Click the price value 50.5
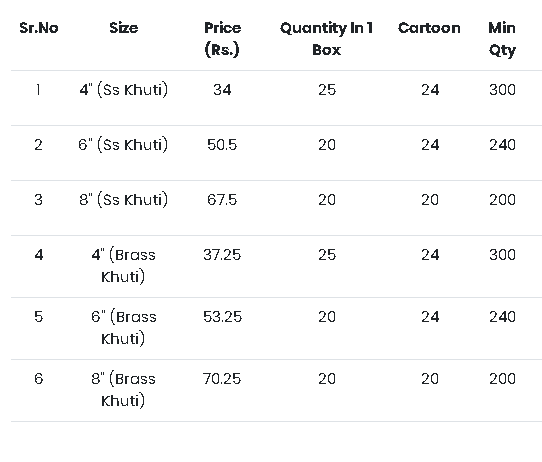The image size is (542, 462). tap(222, 145)
